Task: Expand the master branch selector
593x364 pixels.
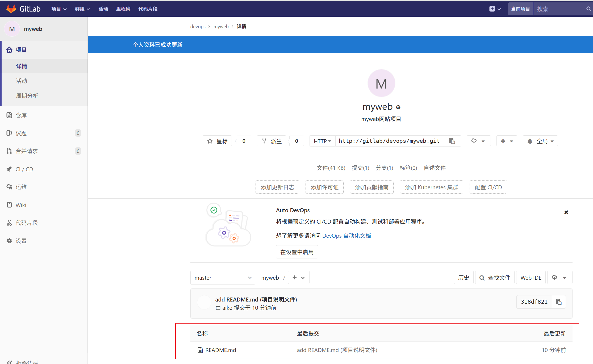Action: point(223,278)
